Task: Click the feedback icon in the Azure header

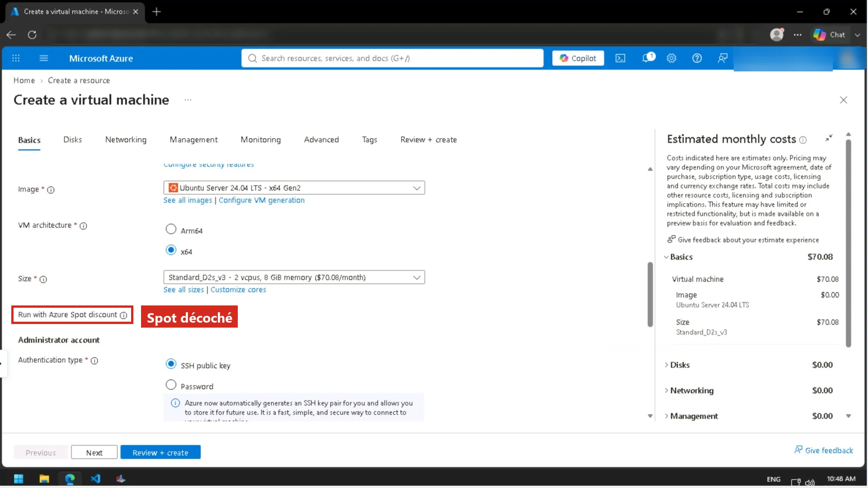Action: coord(722,58)
